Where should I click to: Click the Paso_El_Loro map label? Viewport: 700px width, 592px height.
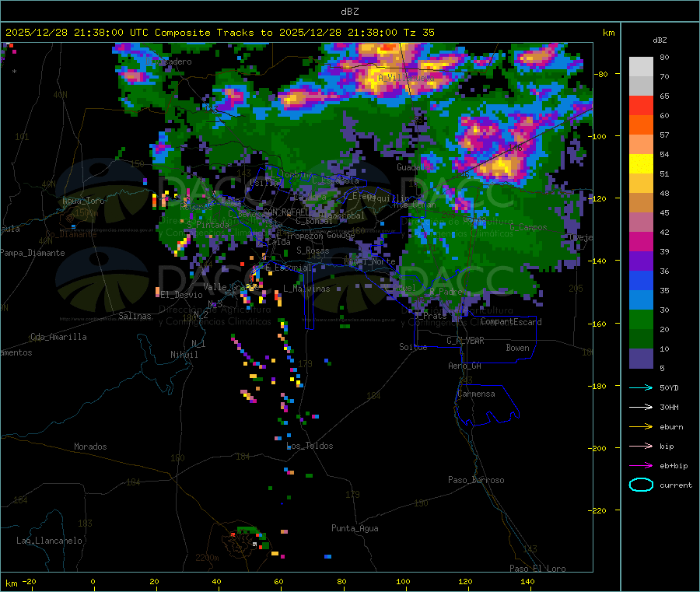coord(538,569)
